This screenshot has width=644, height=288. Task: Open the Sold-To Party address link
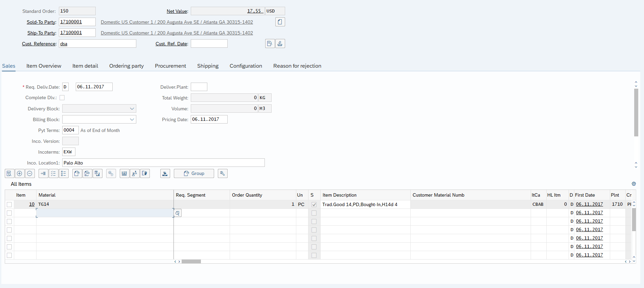[177, 22]
